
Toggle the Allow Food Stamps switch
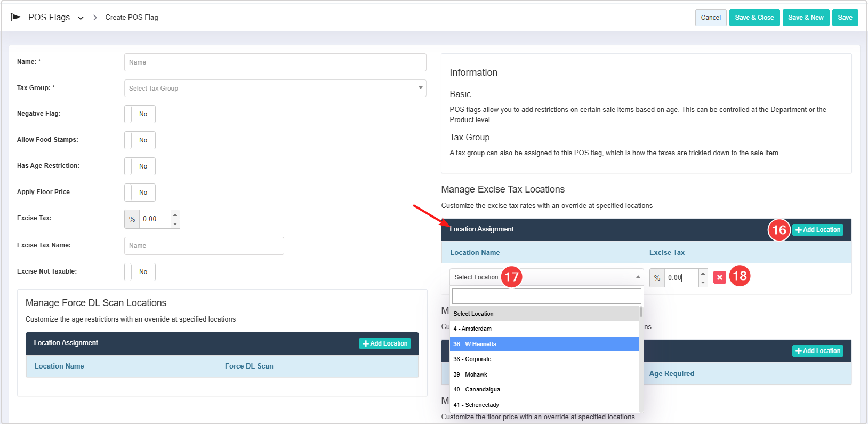pyautogui.click(x=140, y=140)
